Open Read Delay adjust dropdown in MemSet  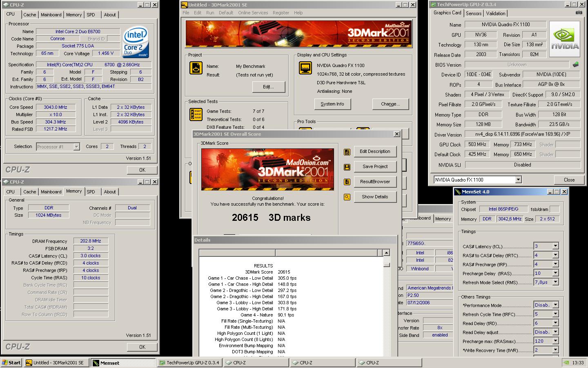click(x=555, y=332)
